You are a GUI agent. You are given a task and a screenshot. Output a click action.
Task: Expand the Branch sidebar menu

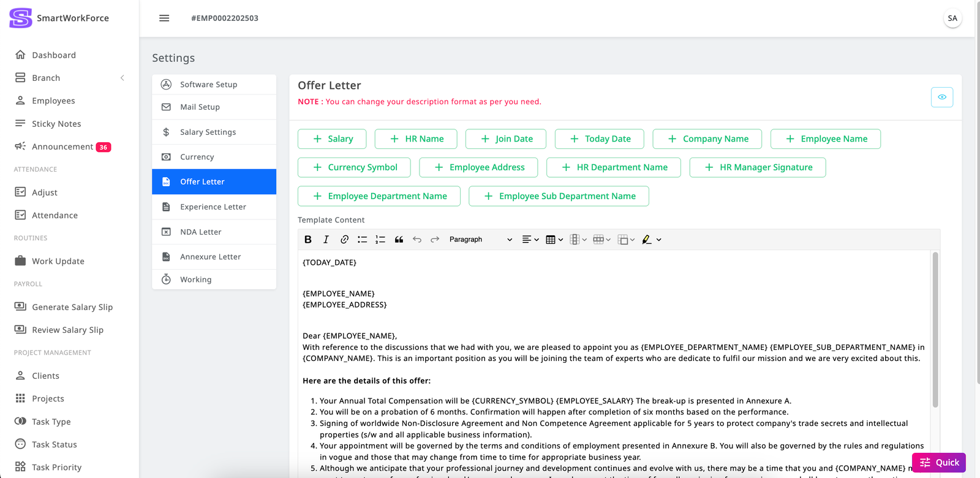coord(70,78)
